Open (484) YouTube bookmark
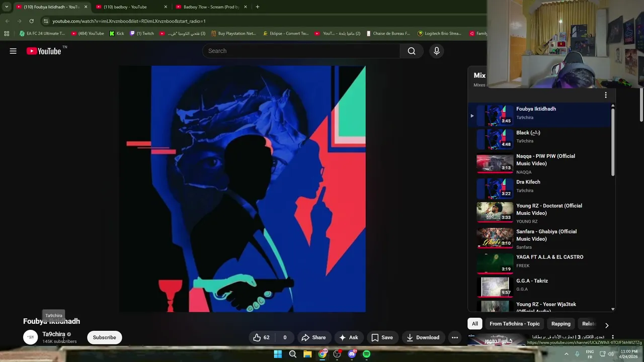Screen dimensions: 644x362 coord(88,34)
